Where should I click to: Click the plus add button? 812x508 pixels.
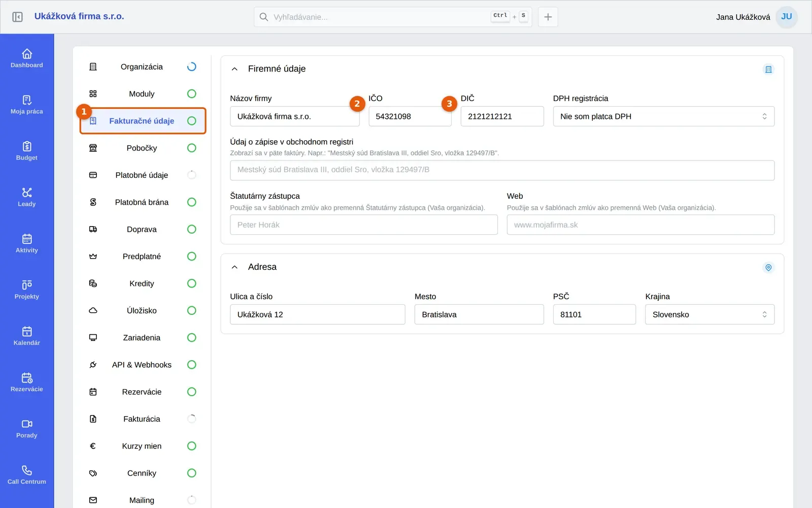point(548,17)
